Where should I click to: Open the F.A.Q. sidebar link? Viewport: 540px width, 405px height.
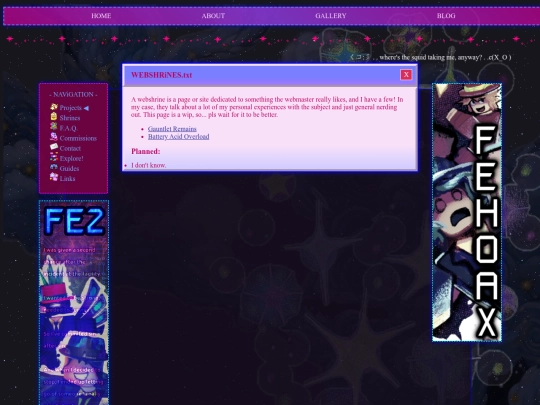point(68,128)
